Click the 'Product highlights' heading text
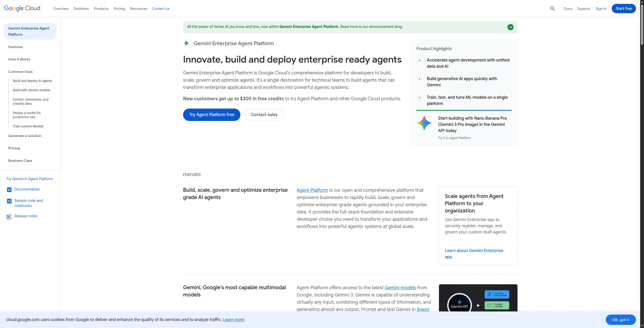Screen dimensions: 644x328 (434, 49)
